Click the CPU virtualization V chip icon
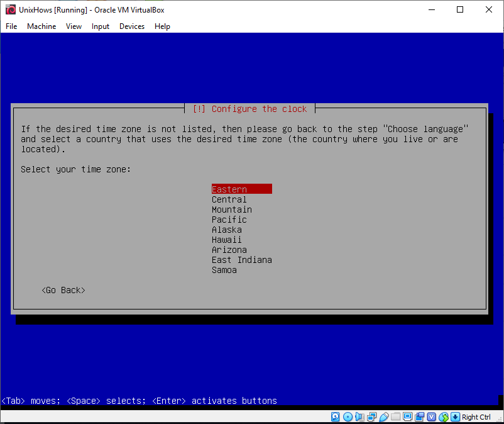504x424 pixels. point(431,417)
